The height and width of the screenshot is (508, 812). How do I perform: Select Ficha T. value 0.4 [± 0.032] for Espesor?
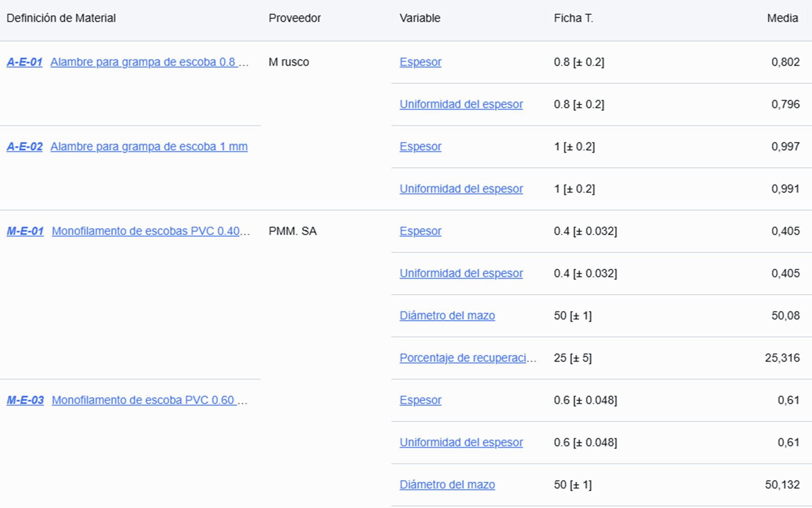[x=586, y=231]
